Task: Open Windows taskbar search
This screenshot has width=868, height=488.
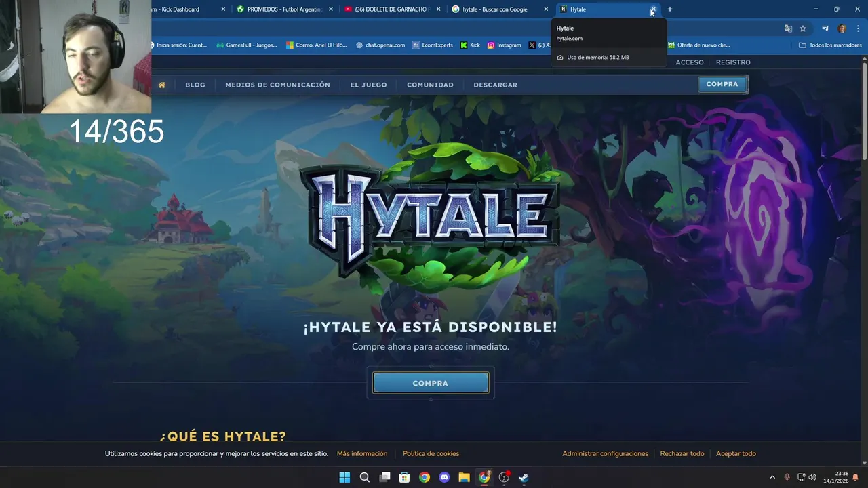Action: point(365,477)
